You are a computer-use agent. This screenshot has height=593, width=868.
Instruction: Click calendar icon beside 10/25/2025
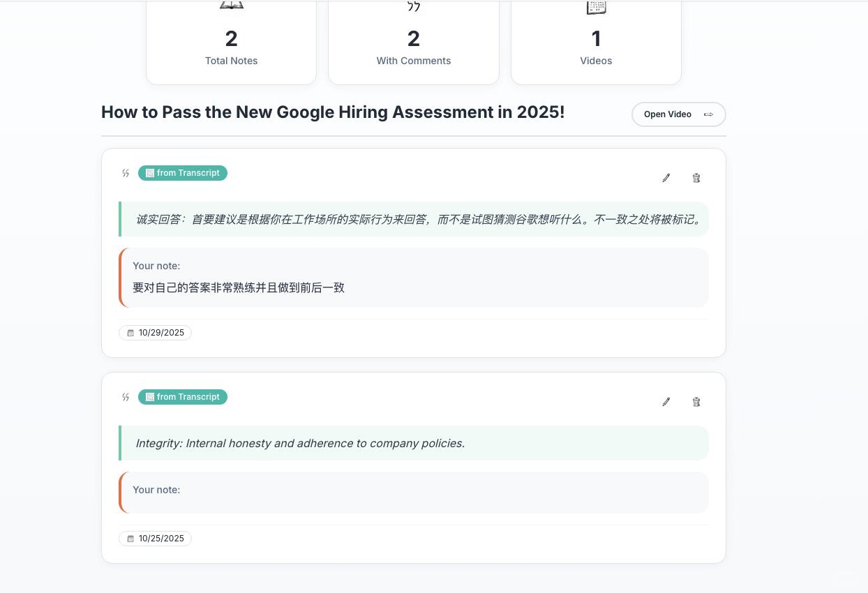pos(130,539)
